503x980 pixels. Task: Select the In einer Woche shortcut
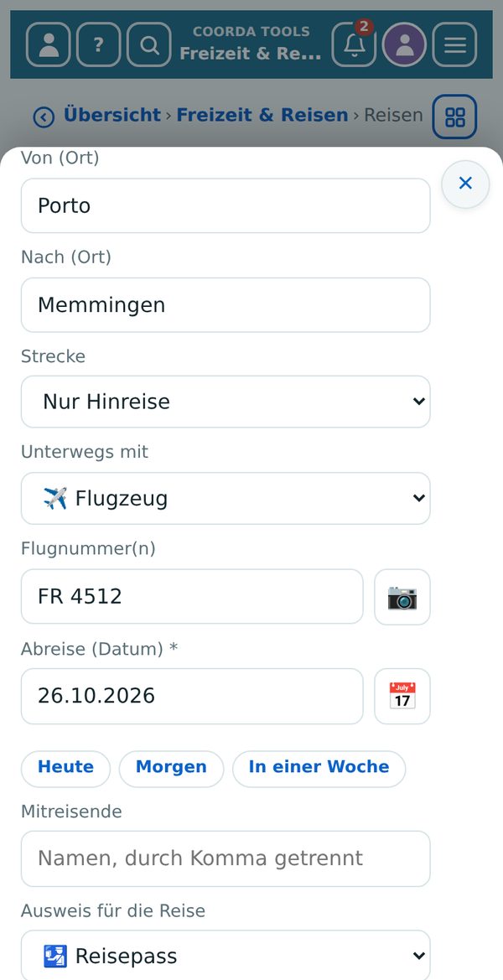click(x=319, y=769)
